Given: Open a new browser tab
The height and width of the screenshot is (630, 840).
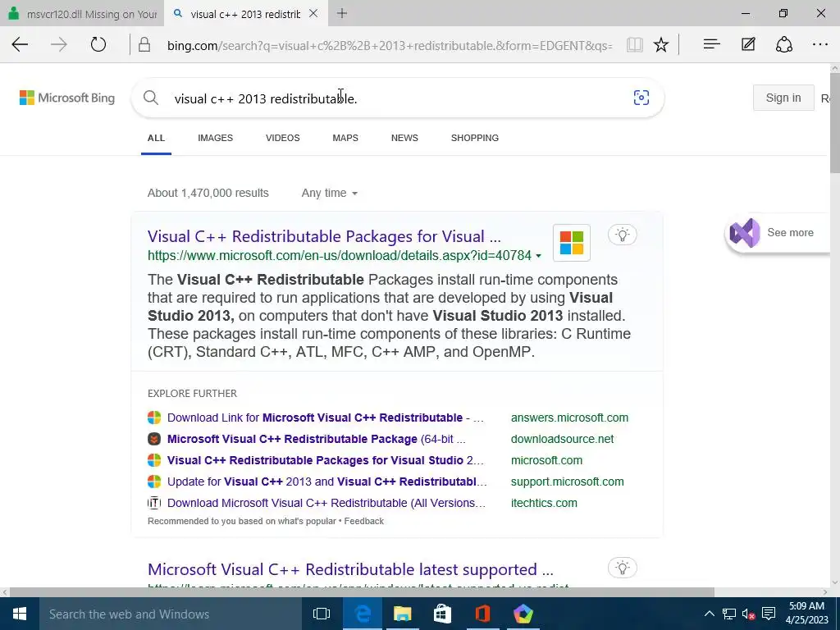Looking at the screenshot, I should click(x=342, y=13).
